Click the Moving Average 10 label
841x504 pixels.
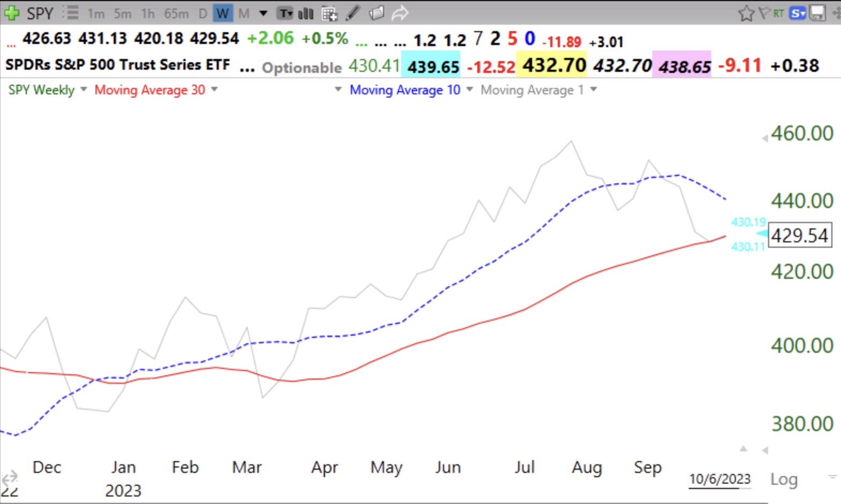coord(405,90)
